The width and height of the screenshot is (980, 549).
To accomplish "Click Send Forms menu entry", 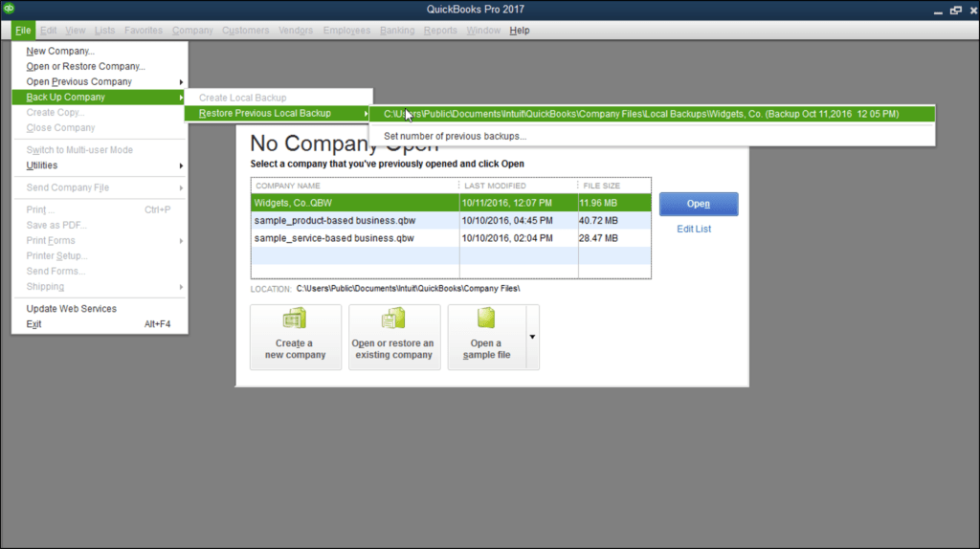I will [x=100, y=271].
